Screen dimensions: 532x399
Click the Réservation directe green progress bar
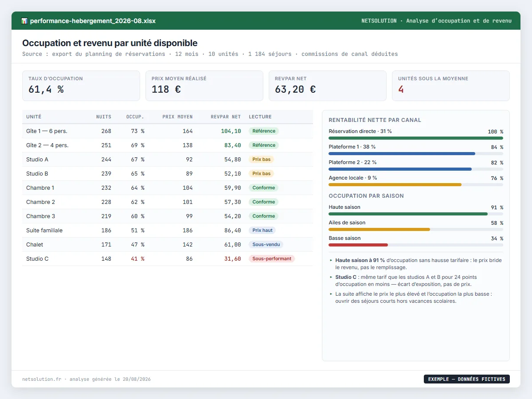pos(416,138)
